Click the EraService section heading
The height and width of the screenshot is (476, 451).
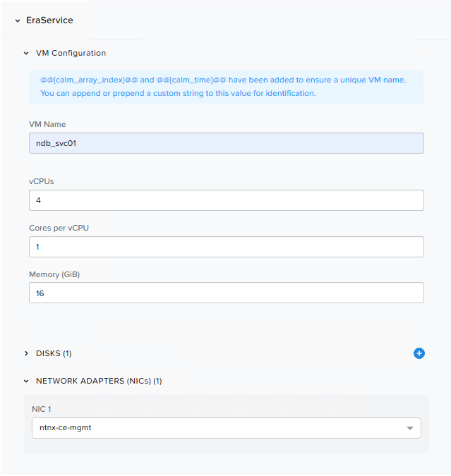pos(49,20)
